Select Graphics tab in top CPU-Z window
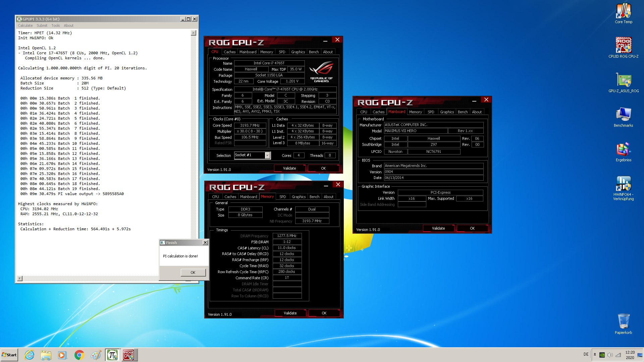644x362 pixels. point(298,52)
